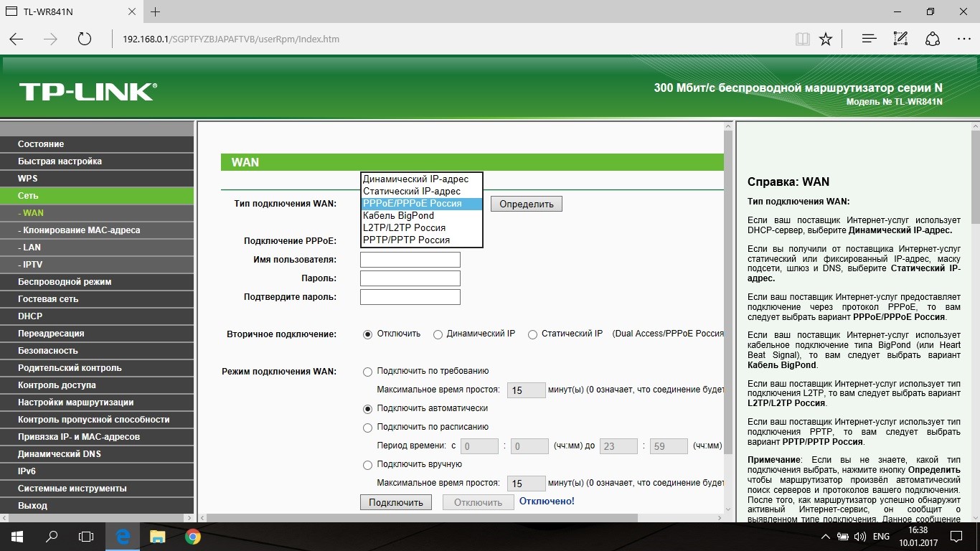Go back using browser back arrow
The height and width of the screenshot is (551, 980).
click(17, 39)
